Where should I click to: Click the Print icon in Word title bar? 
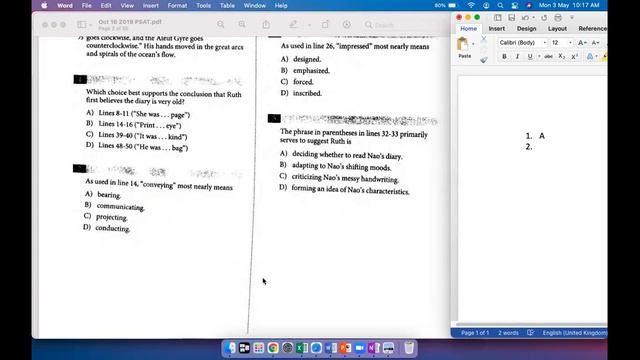click(558, 18)
